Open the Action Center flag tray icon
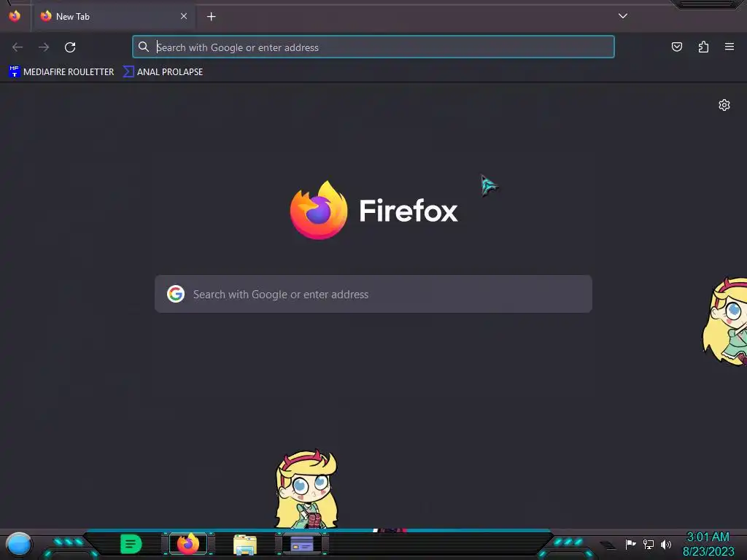Viewport: 747px width, 560px height. tap(631, 544)
